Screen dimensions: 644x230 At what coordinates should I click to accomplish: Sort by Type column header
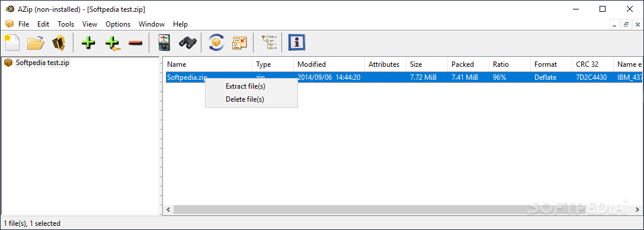point(273,64)
